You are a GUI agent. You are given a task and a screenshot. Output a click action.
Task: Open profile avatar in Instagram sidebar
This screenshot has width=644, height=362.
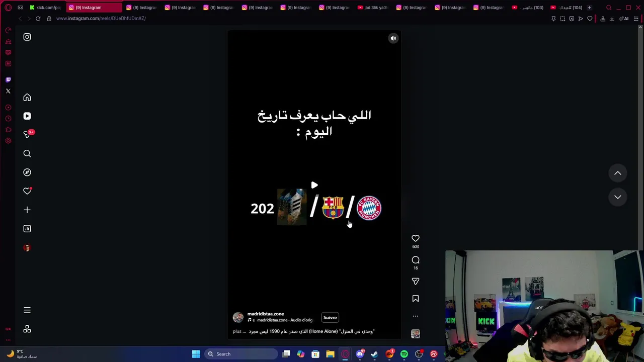coord(27,248)
